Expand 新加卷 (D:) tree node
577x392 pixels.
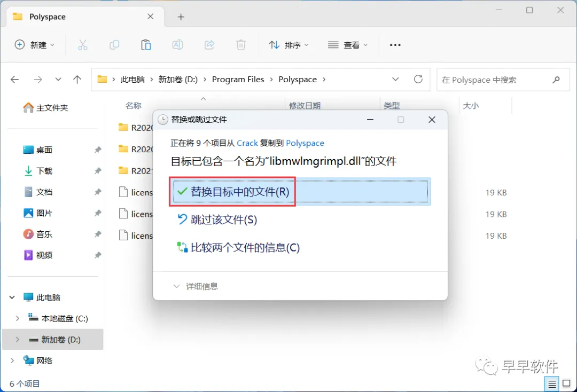[17, 340]
